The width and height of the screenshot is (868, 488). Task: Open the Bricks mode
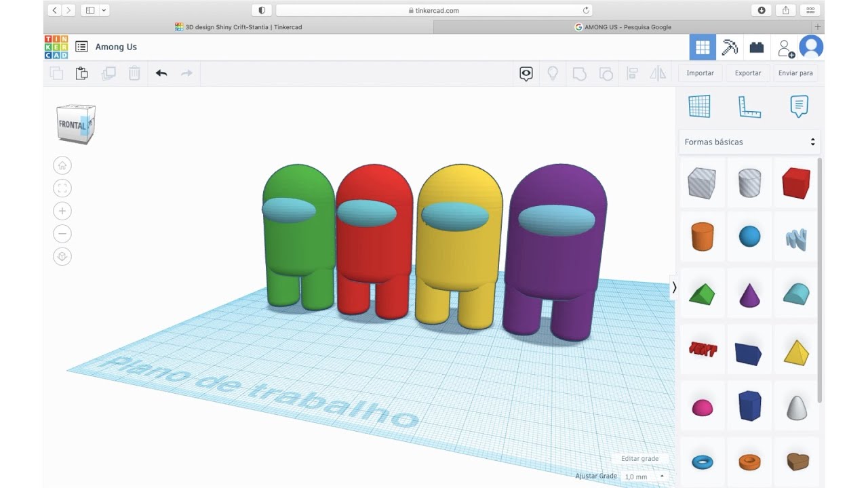pyautogui.click(x=757, y=47)
